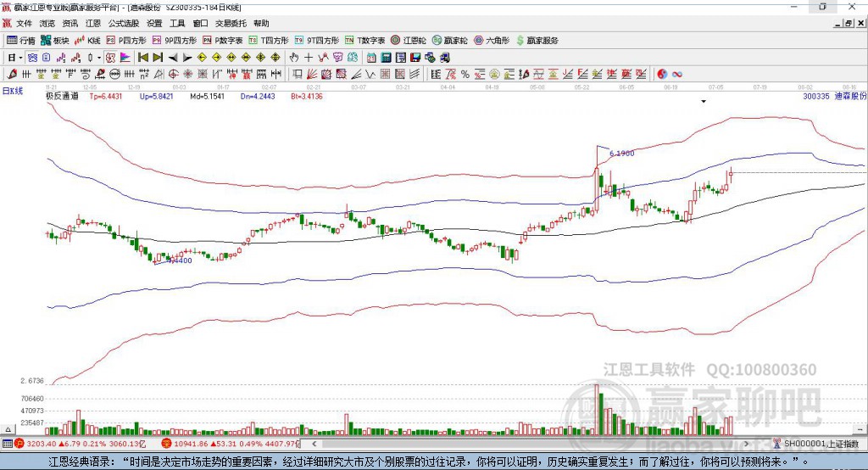
Task: Select the red Gann fan lines tool
Action: pyautogui.click(x=312, y=74)
